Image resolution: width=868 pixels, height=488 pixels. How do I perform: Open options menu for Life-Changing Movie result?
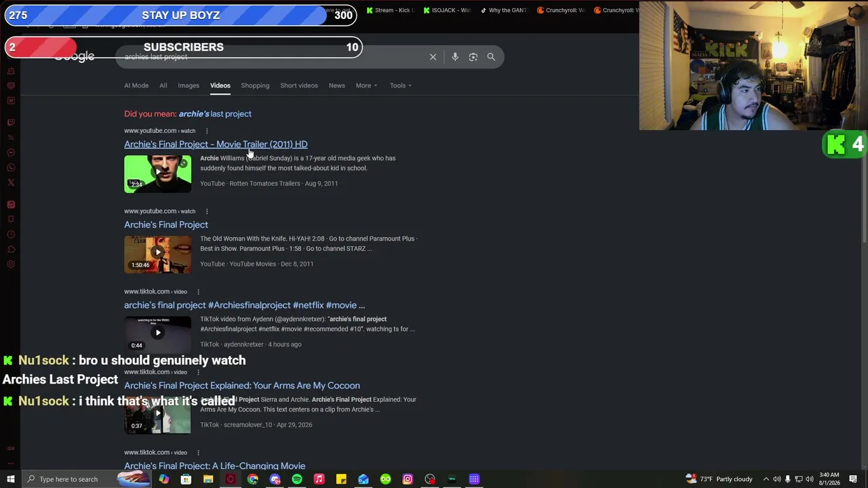198,453
